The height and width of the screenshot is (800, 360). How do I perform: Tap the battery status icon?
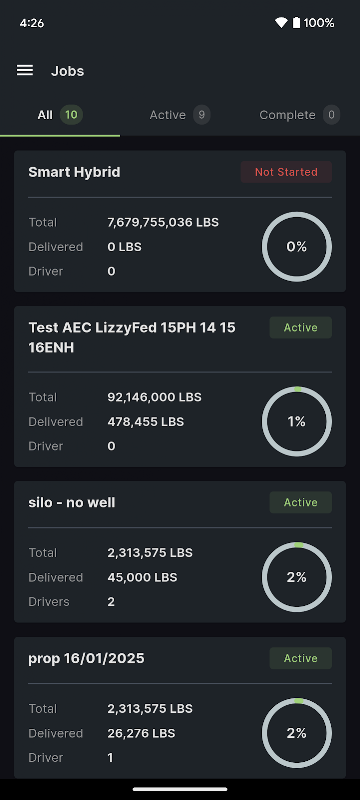296,22
